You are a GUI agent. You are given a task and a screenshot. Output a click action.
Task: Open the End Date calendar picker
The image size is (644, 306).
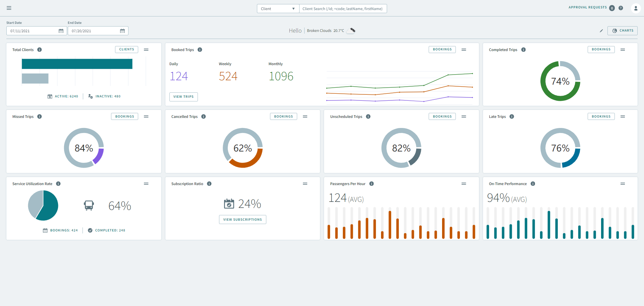point(122,31)
